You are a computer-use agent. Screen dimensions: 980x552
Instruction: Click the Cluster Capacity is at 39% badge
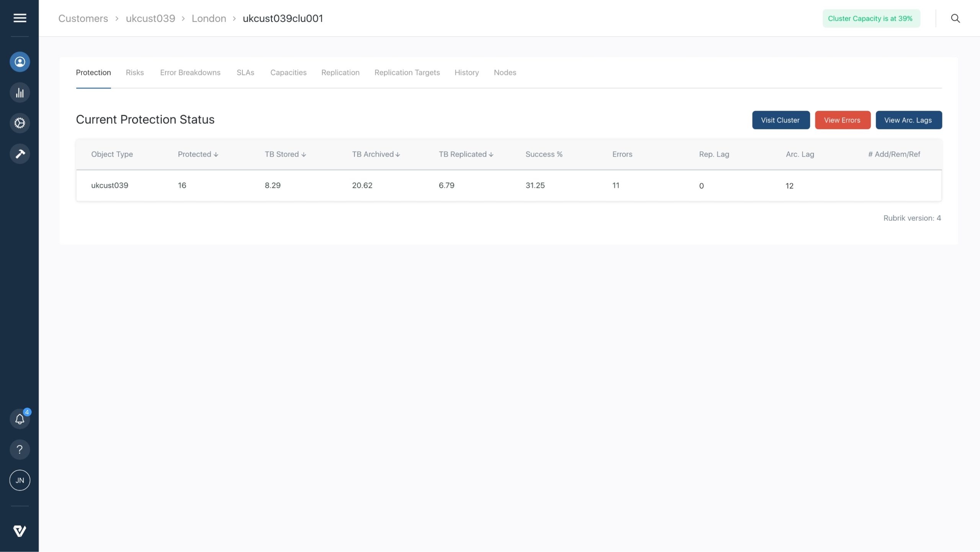pyautogui.click(x=871, y=18)
